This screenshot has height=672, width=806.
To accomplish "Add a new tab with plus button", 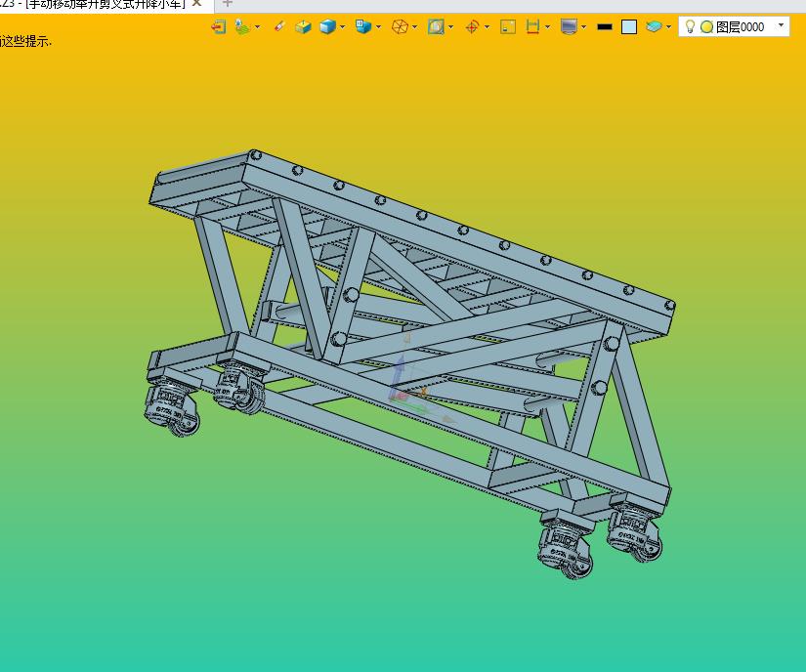I will 228,3.
